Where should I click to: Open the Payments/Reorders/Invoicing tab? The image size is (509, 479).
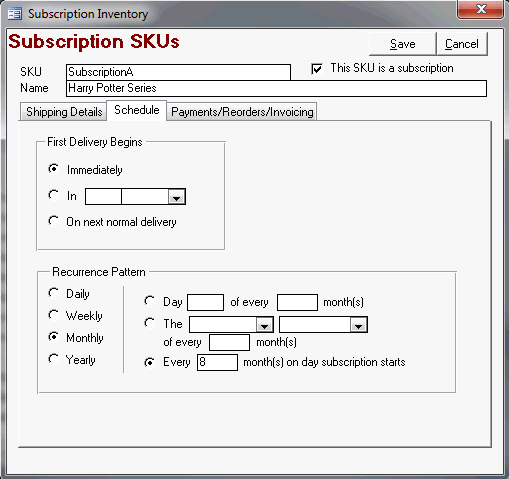242,112
